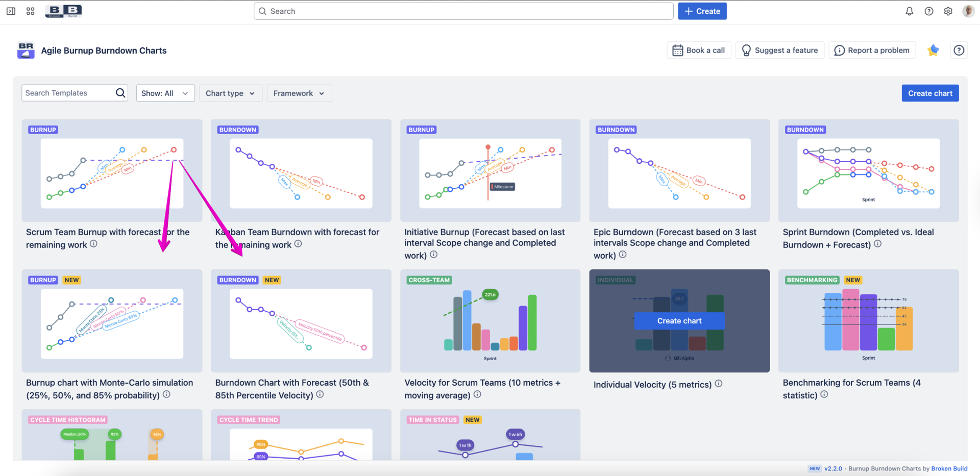Click the circled question mark next to the star
Viewport: 980px width, 476px height.
coord(959,50)
